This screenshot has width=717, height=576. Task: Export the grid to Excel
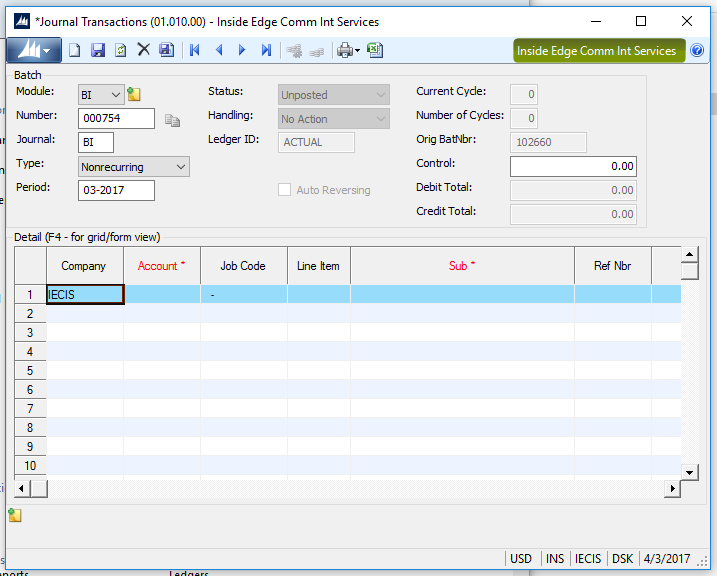(375, 50)
